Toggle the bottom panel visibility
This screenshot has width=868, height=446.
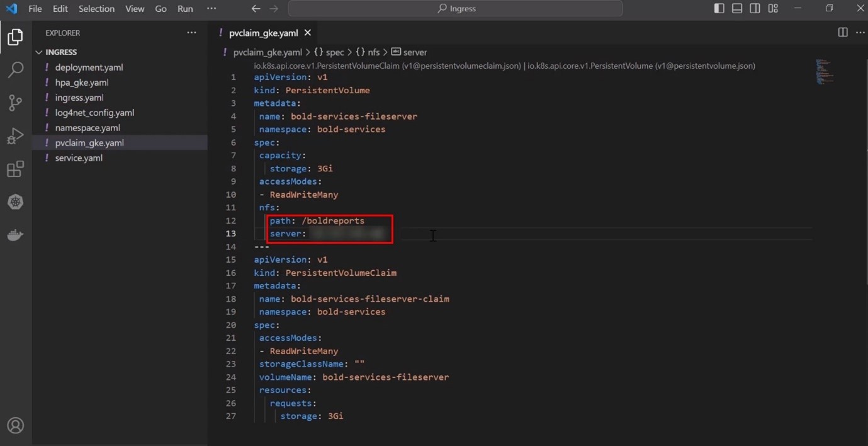point(736,9)
